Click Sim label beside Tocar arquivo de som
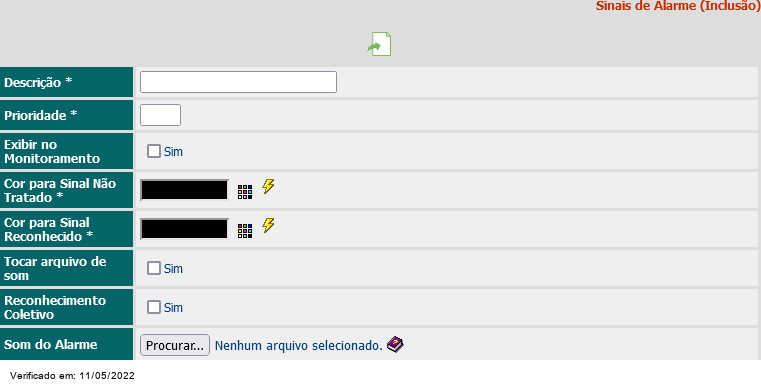The height and width of the screenshot is (390, 761). click(173, 269)
